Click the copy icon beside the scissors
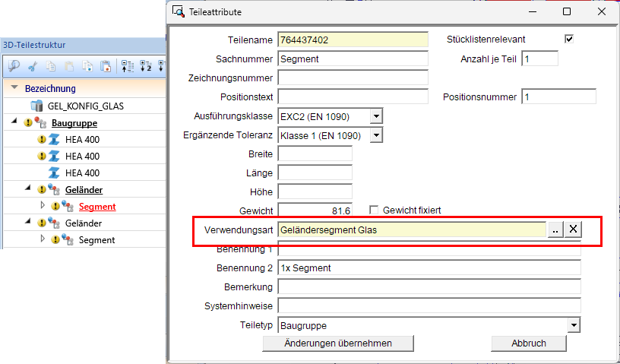 (51, 66)
